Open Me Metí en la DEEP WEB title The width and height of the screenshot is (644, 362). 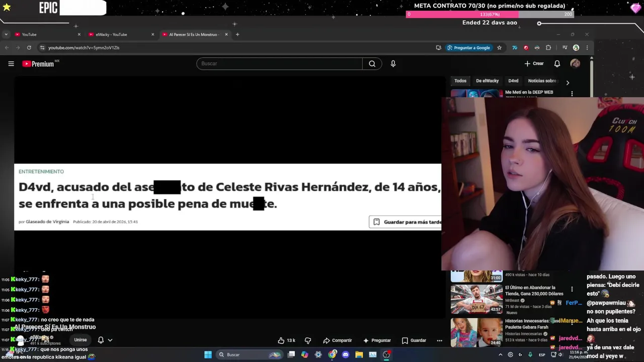pos(529,93)
